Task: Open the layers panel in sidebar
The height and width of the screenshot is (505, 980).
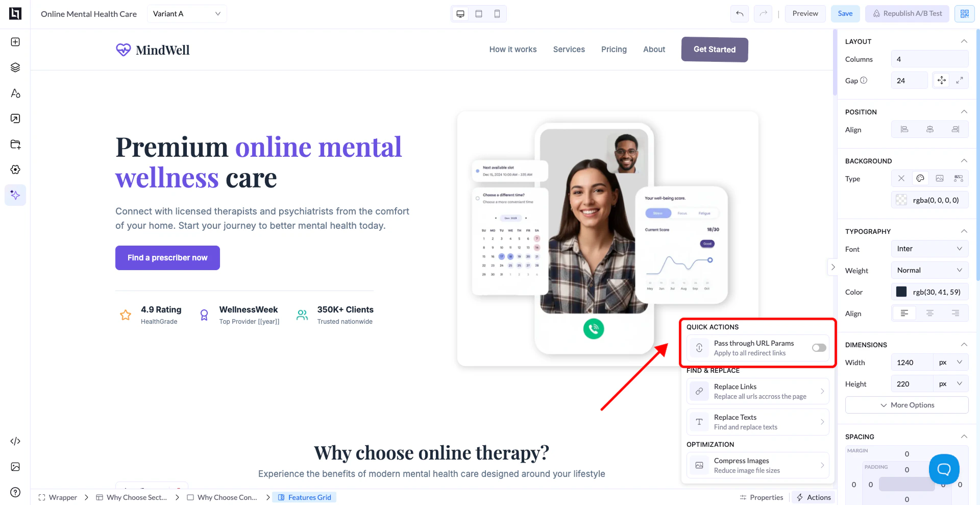Action: pyautogui.click(x=15, y=67)
